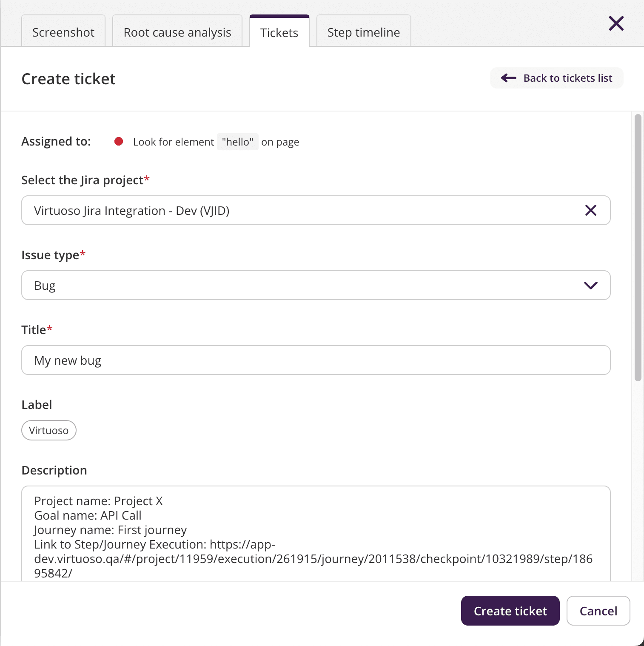Click the red failed-step status dot
The width and height of the screenshot is (644, 646).
[x=119, y=141]
